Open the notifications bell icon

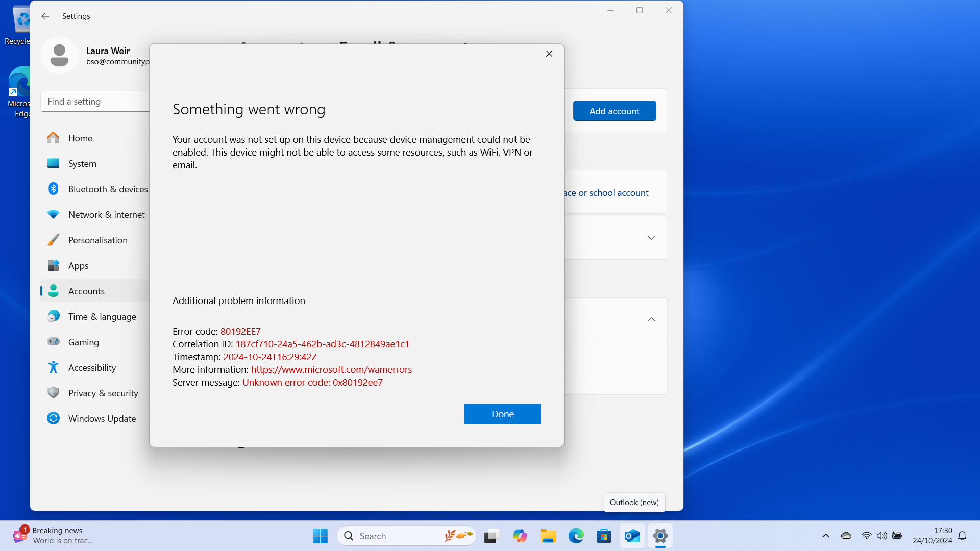tap(962, 536)
